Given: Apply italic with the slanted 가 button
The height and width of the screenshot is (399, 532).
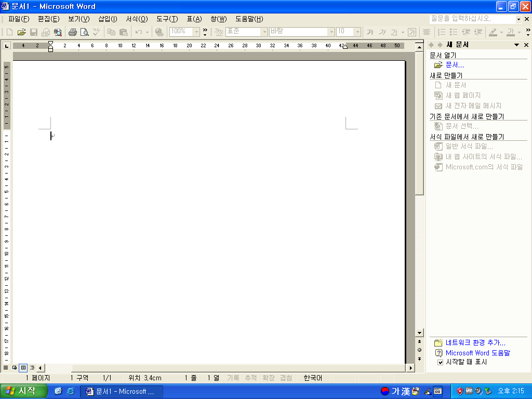Looking at the screenshot, I should tap(382, 32).
